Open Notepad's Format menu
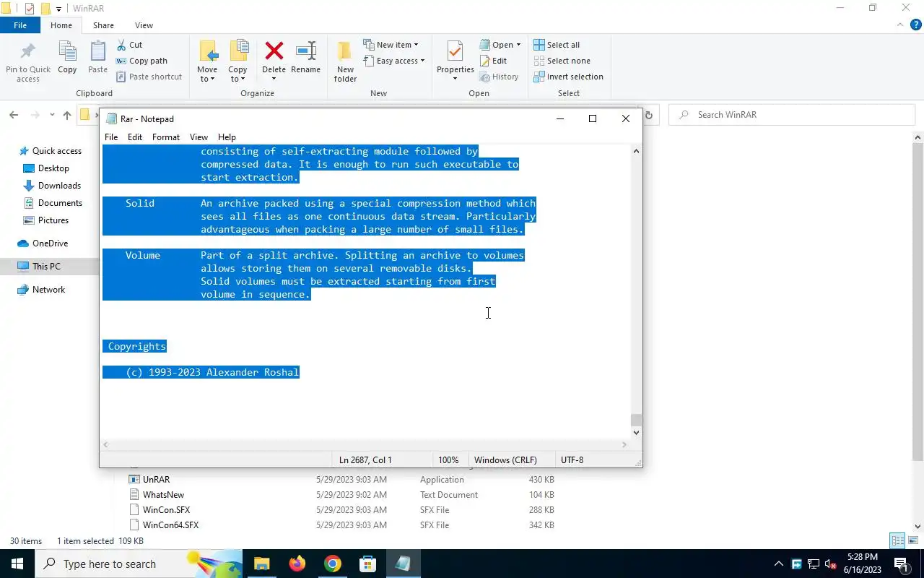 pos(166,137)
